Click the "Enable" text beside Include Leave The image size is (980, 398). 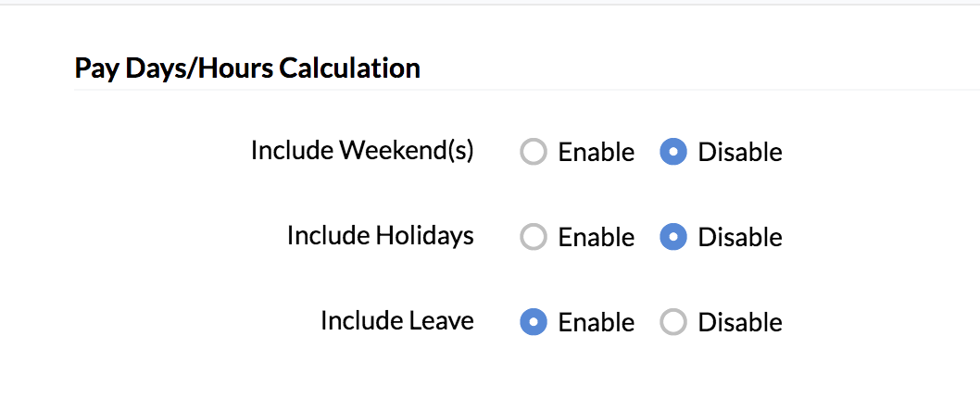pos(596,322)
